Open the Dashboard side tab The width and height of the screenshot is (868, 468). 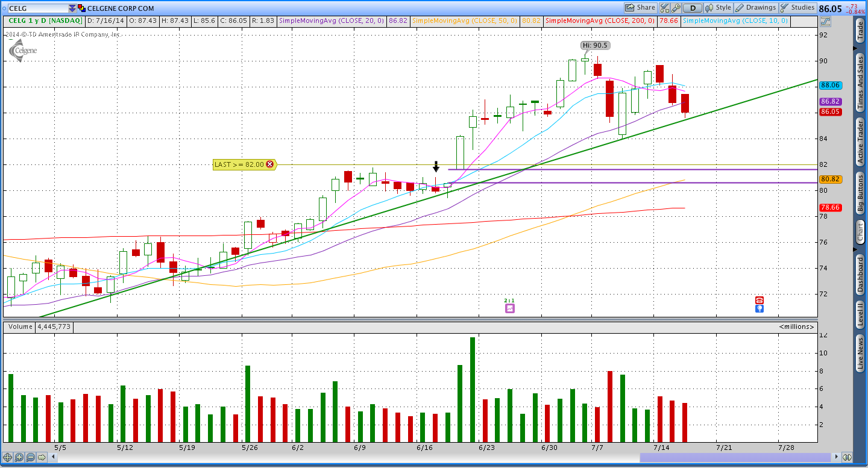[x=860, y=275]
